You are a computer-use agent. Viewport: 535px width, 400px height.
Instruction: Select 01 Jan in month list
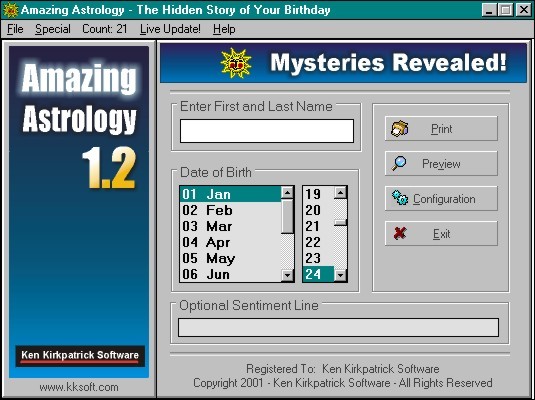pos(230,194)
